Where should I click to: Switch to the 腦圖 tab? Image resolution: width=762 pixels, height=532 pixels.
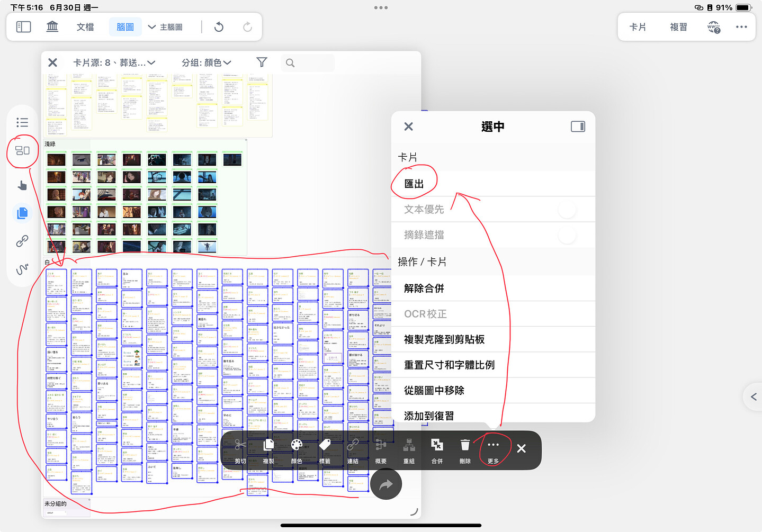coord(125,27)
